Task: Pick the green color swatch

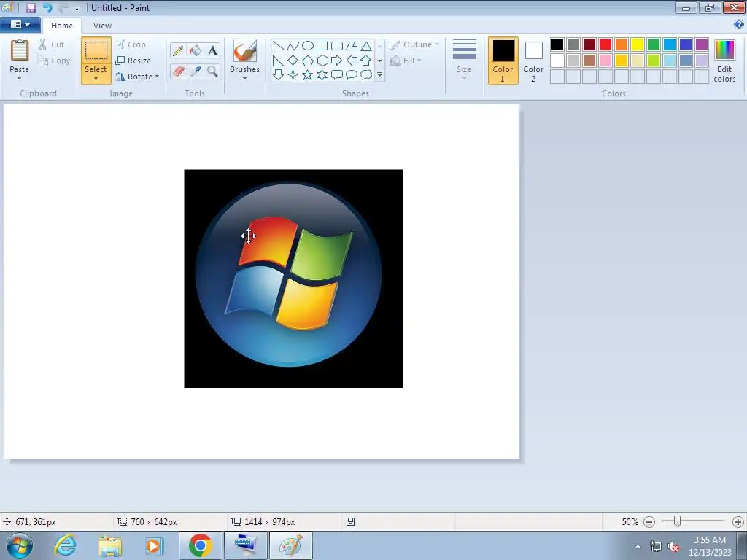Action: coord(654,44)
